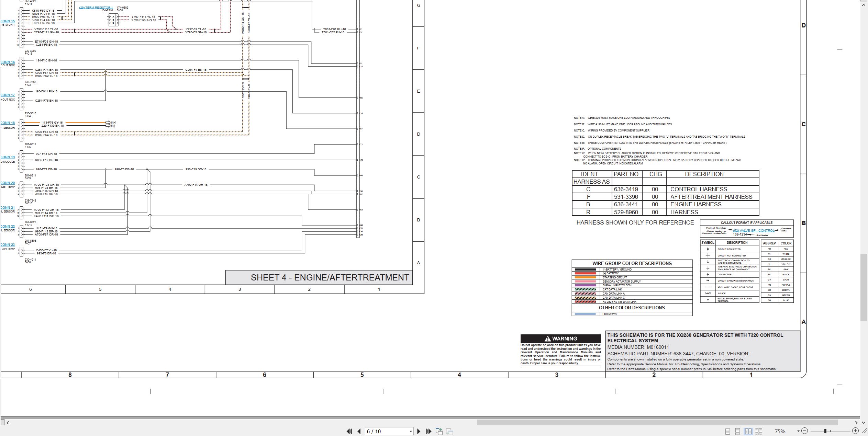Click wire label 113-F76 GY-16

[x=53, y=123]
